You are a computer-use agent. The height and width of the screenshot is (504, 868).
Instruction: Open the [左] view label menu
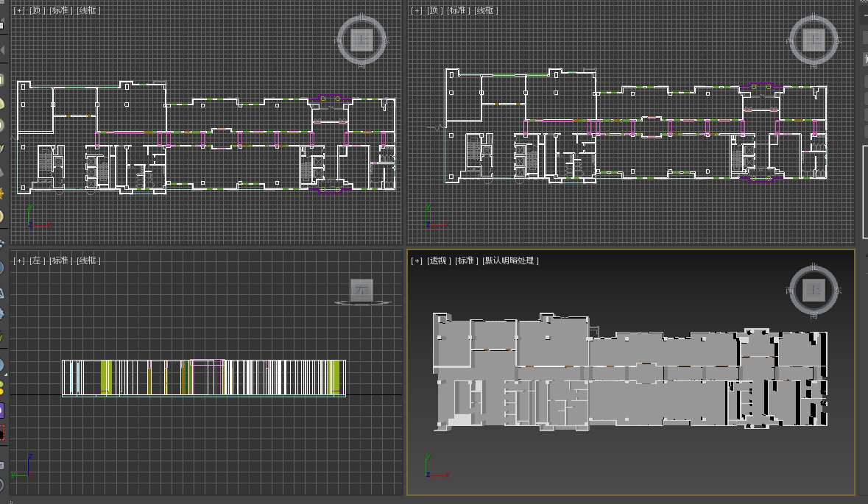(36, 260)
